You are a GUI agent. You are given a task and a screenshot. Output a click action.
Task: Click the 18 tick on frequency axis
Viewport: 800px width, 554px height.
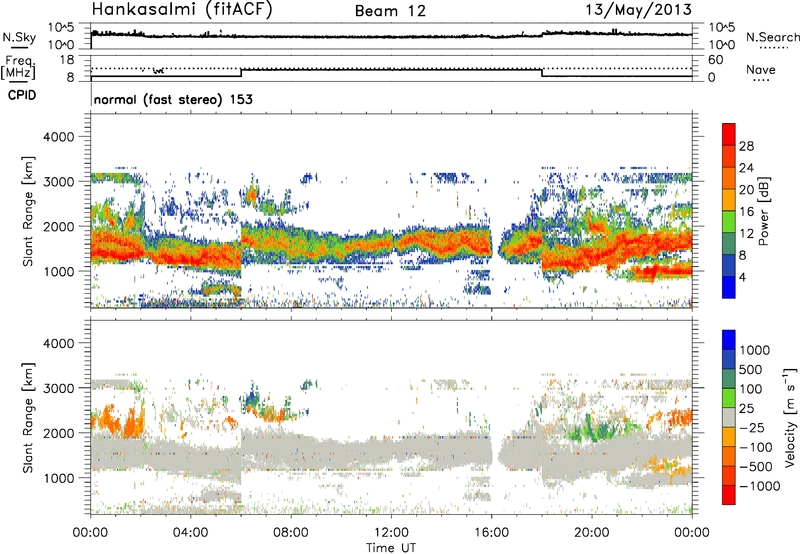click(67, 60)
